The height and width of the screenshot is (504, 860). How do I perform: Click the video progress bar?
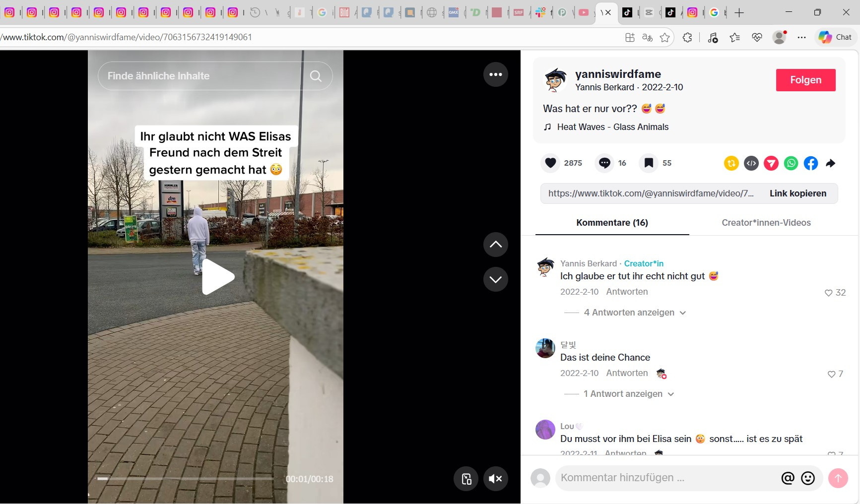[185, 479]
